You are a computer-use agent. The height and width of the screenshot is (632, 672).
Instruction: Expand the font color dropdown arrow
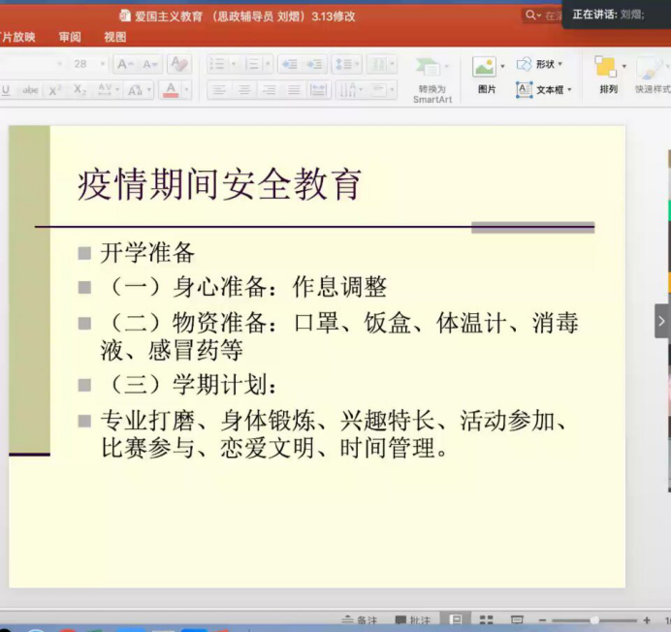pyautogui.click(x=186, y=90)
